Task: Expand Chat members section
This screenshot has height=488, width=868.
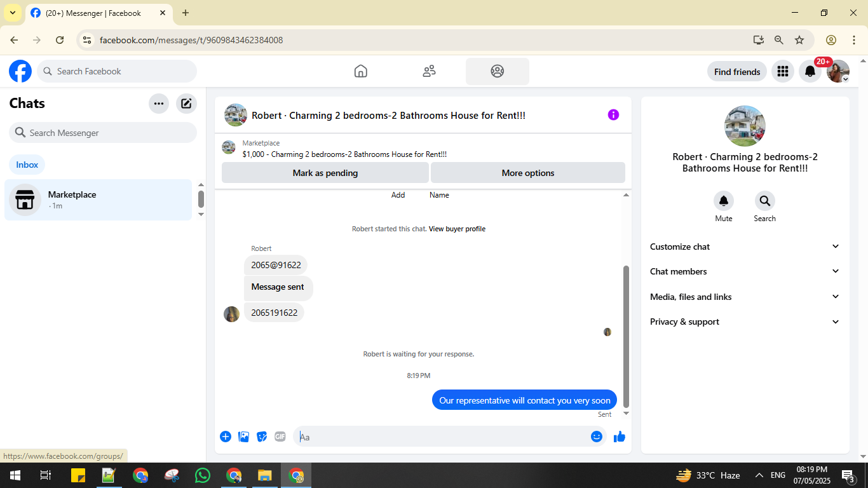Action: click(x=745, y=271)
